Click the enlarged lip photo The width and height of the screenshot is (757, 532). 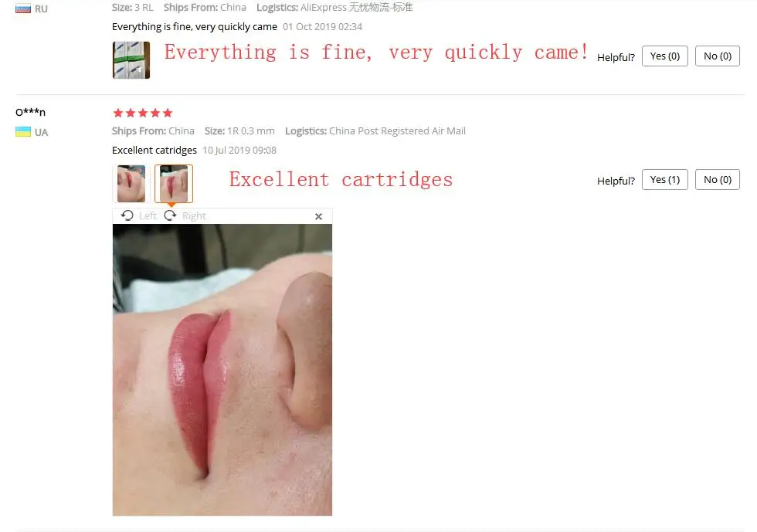(222, 370)
